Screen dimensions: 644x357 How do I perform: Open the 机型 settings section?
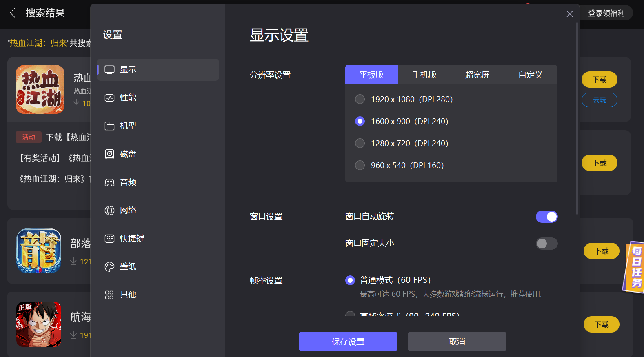(x=158, y=126)
